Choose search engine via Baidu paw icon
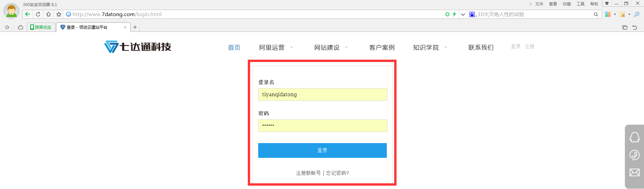The width and height of the screenshot is (644, 189). [472, 14]
